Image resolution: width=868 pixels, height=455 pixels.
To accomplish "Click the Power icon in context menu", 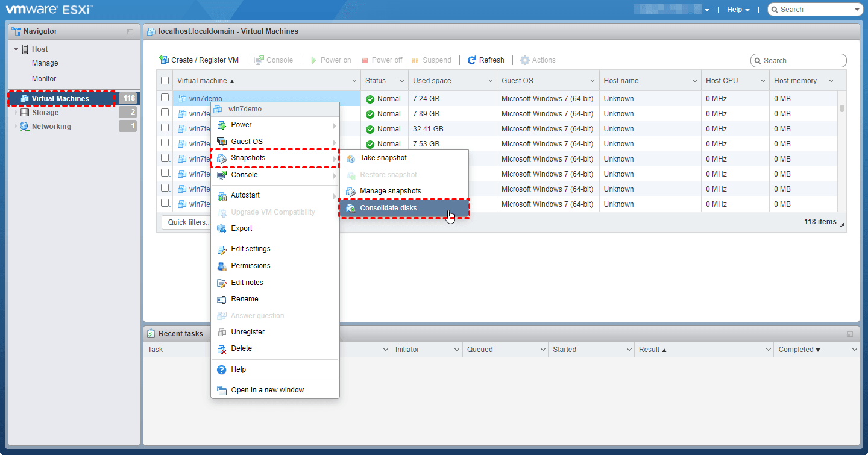I will click(222, 125).
